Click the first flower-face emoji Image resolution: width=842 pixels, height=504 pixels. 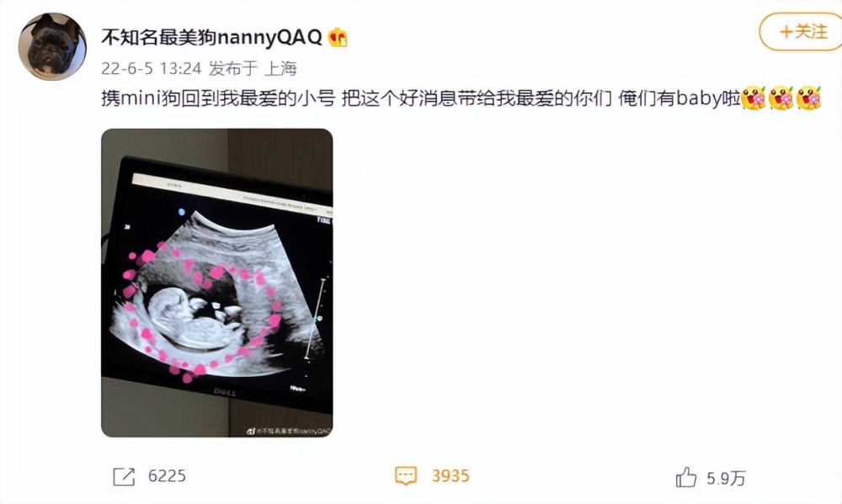click(x=754, y=98)
